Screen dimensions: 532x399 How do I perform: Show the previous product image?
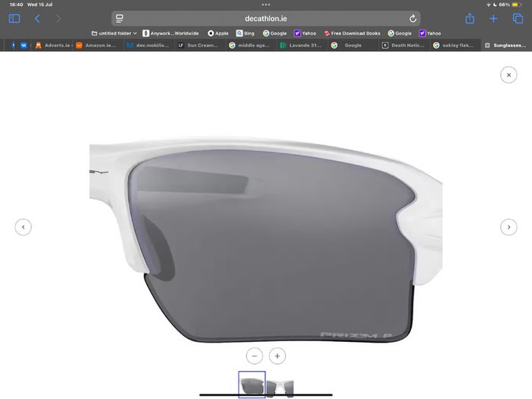23,227
